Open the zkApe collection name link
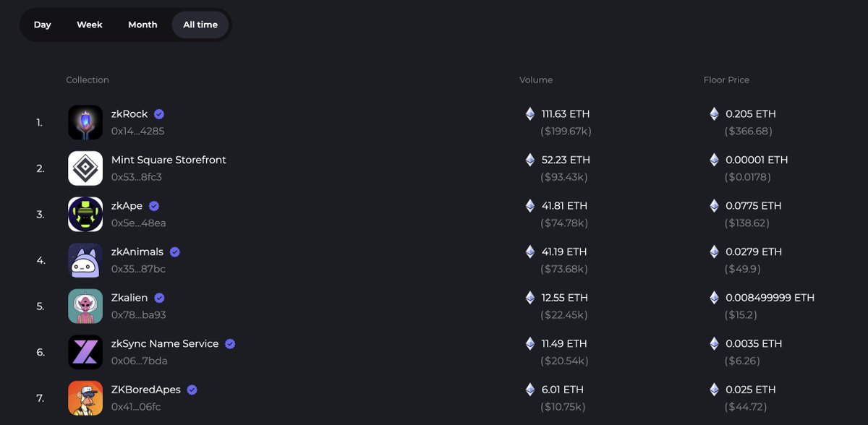Viewport: 868px width, 425px height. [127, 206]
